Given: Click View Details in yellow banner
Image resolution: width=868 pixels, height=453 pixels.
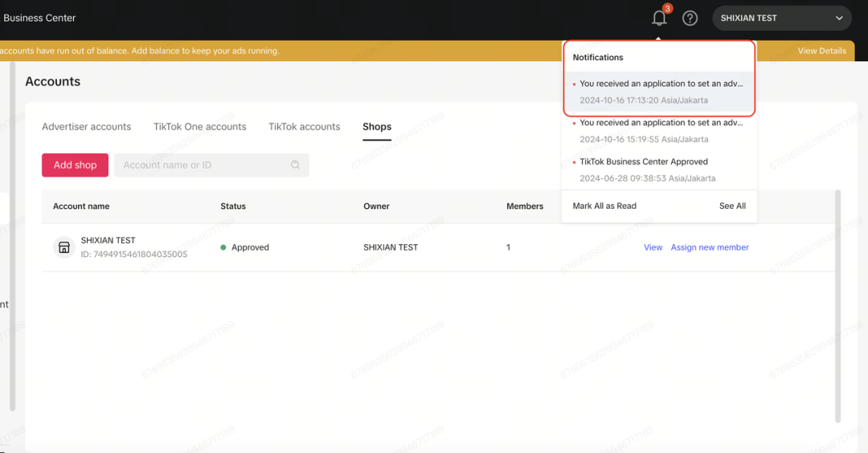Looking at the screenshot, I should (821, 51).
